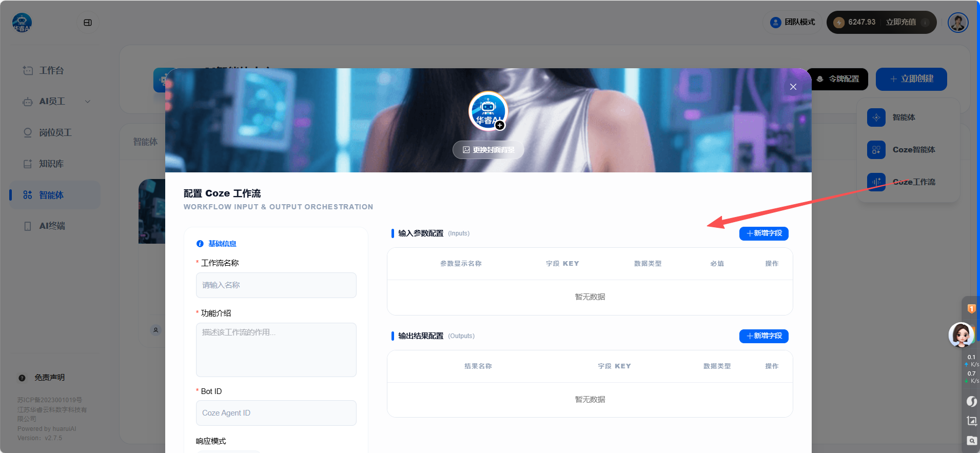Click plus badge on the workflow avatar

click(500, 125)
